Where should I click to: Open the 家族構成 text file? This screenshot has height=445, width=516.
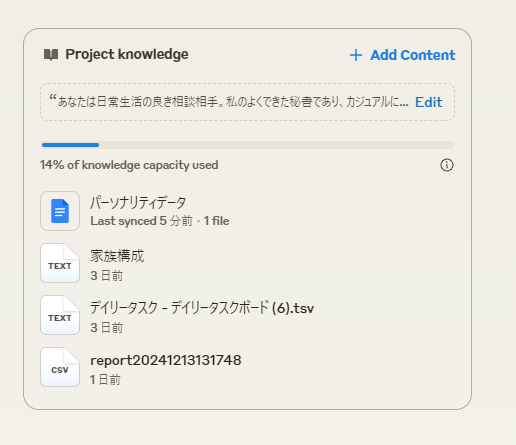pyautogui.click(x=117, y=256)
